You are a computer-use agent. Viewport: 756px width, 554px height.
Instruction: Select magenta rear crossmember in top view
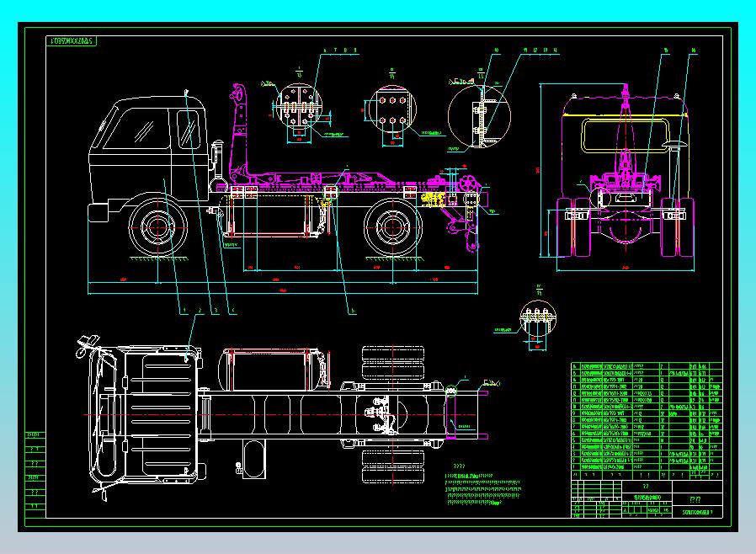(x=451, y=414)
